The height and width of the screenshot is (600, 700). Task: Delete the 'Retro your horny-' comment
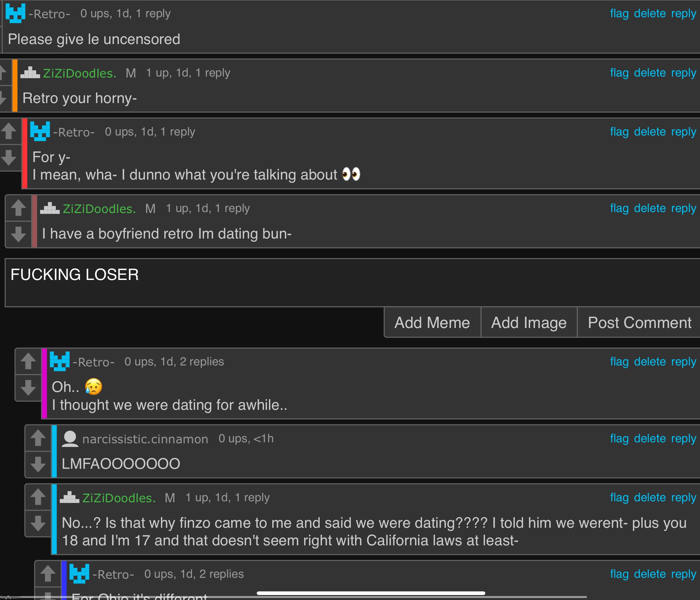coord(650,73)
